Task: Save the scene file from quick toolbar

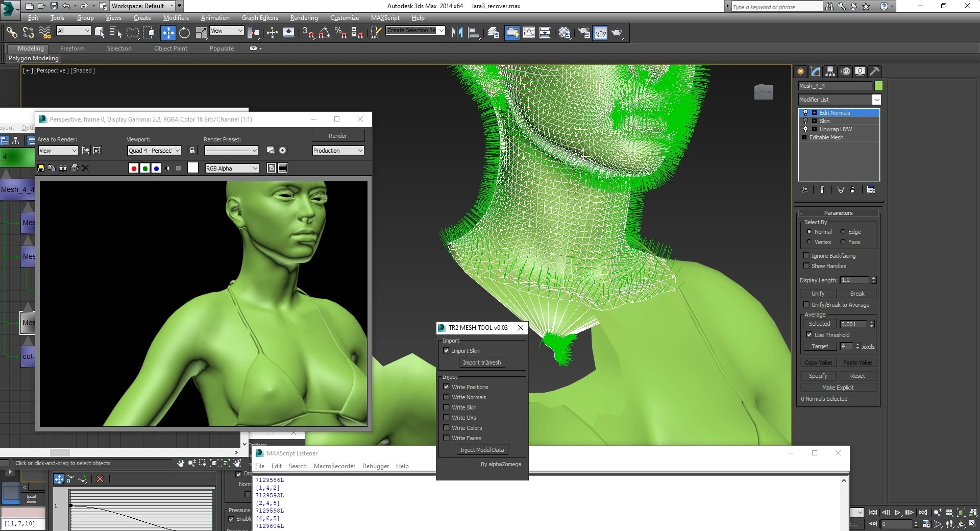Action: (x=54, y=6)
